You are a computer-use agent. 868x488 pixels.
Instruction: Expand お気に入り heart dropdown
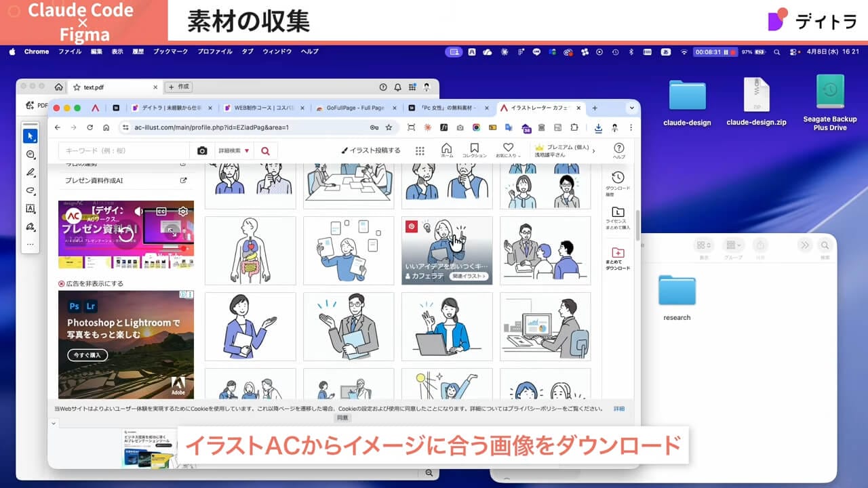[x=508, y=150]
